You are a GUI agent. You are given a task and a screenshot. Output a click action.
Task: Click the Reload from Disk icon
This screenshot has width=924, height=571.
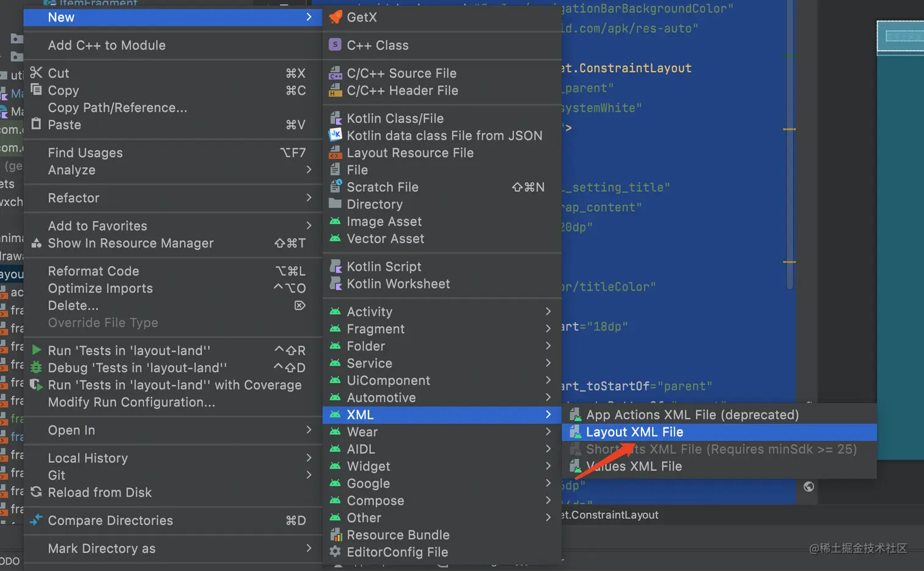tap(37, 492)
